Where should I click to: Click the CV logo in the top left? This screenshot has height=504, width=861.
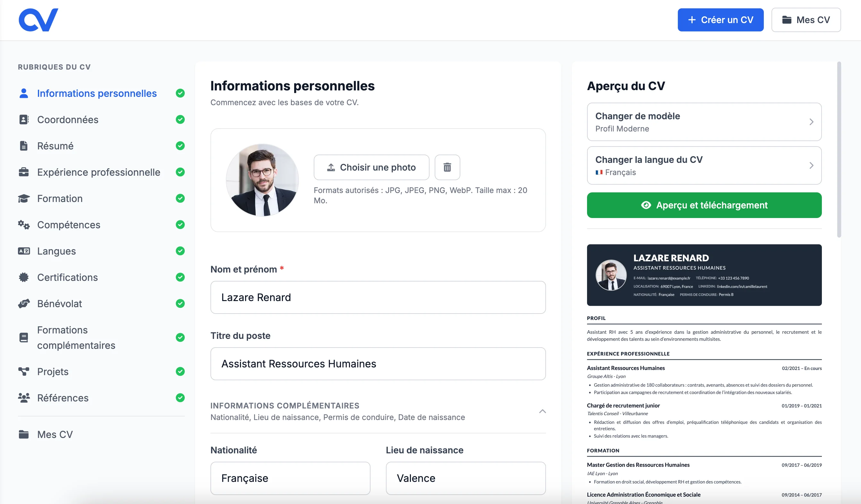pos(38,20)
